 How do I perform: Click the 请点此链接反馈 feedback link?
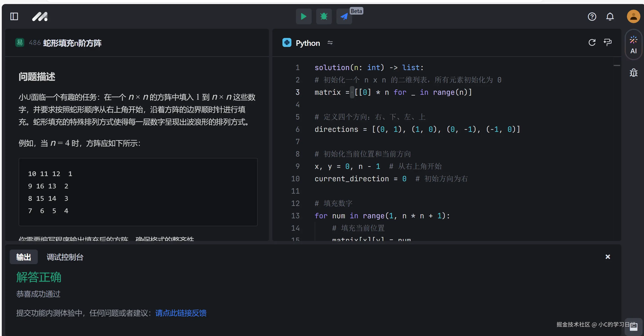point(181,313)
